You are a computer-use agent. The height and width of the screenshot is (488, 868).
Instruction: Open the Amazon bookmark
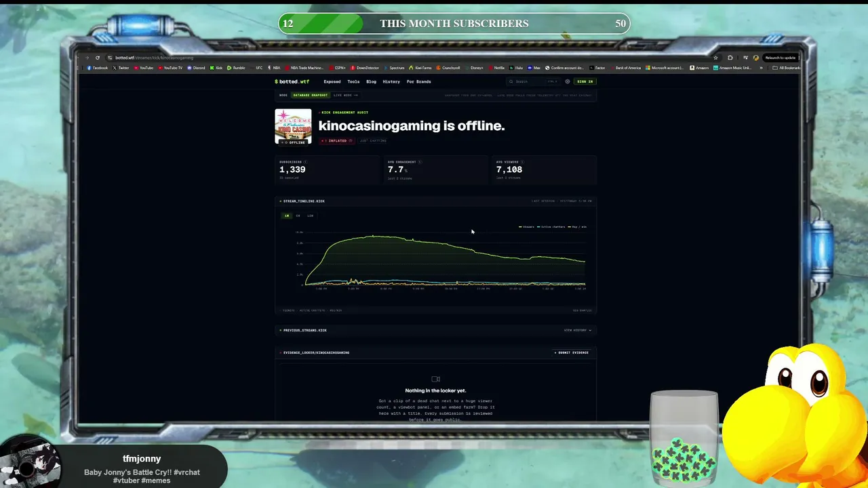point(701,68)
